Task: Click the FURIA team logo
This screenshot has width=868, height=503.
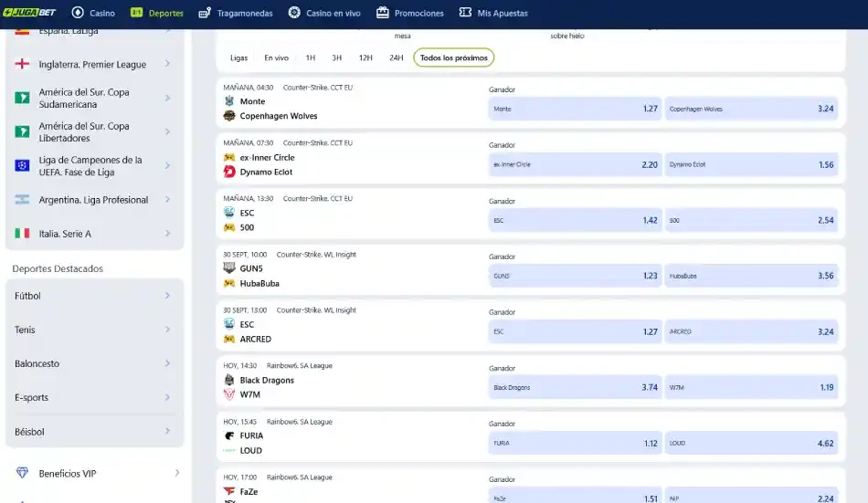Action: click(x=229, y=435)
